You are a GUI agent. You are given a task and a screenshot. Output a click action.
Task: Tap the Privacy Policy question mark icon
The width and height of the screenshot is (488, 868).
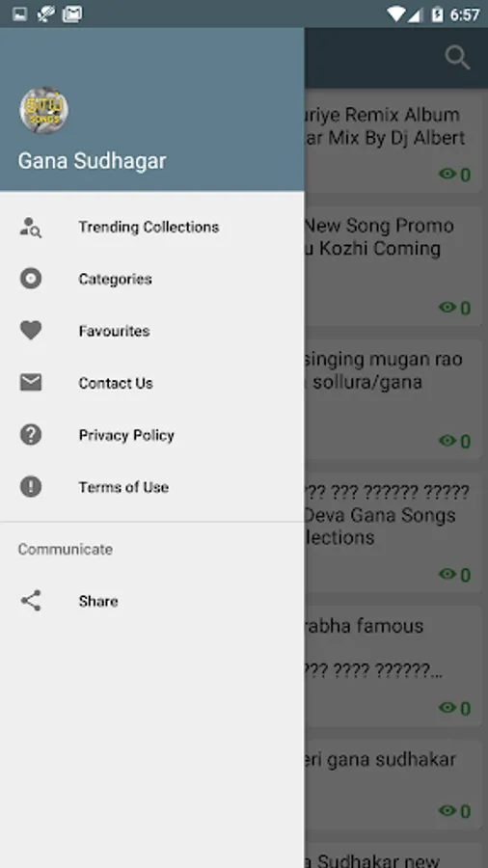[31, 435]
